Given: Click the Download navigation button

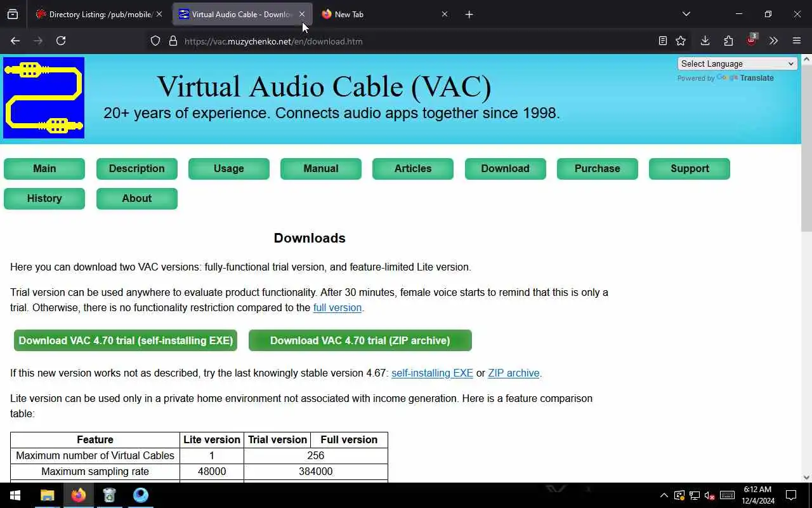Looking at the screenshot, I should [x=506, y=169].
